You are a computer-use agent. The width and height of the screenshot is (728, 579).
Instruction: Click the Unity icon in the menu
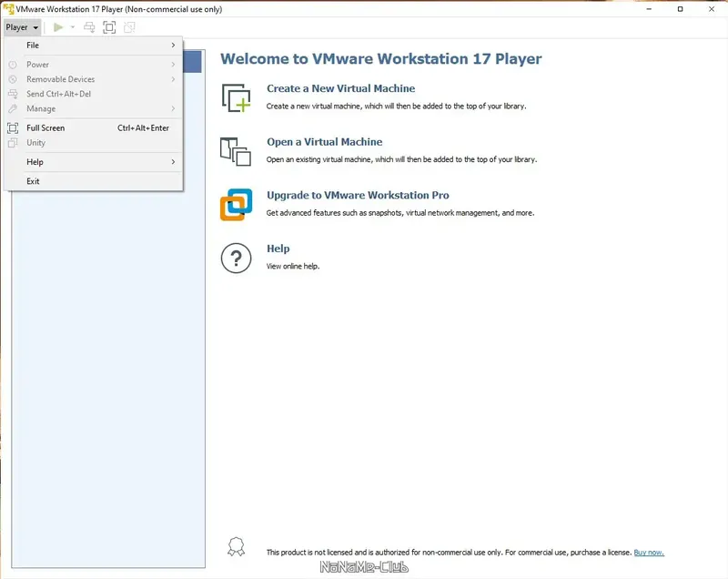click(13, 143)
